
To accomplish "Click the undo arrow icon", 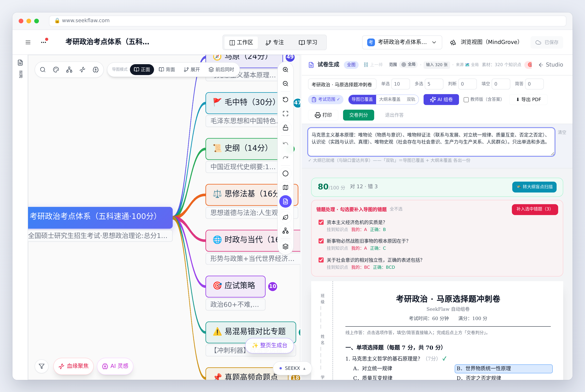I will point(285,143).
